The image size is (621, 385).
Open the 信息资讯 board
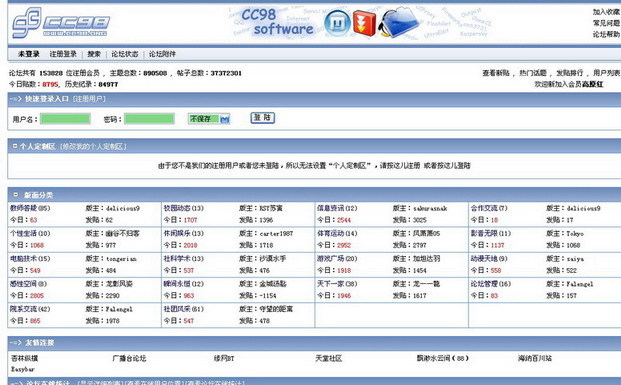coord(330,208)
